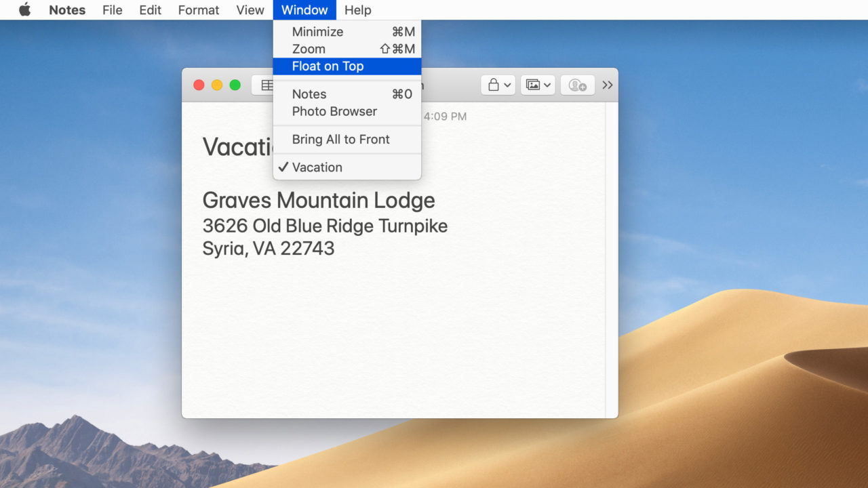Viewport: 868px width, 488px height.
Task: Click the note timestamp 4:09 PM
Action: 446,117
